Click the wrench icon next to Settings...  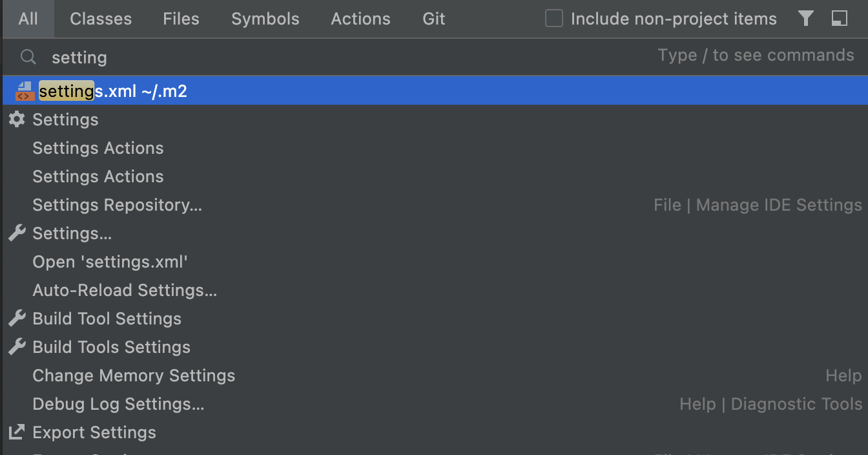point(17,233)
